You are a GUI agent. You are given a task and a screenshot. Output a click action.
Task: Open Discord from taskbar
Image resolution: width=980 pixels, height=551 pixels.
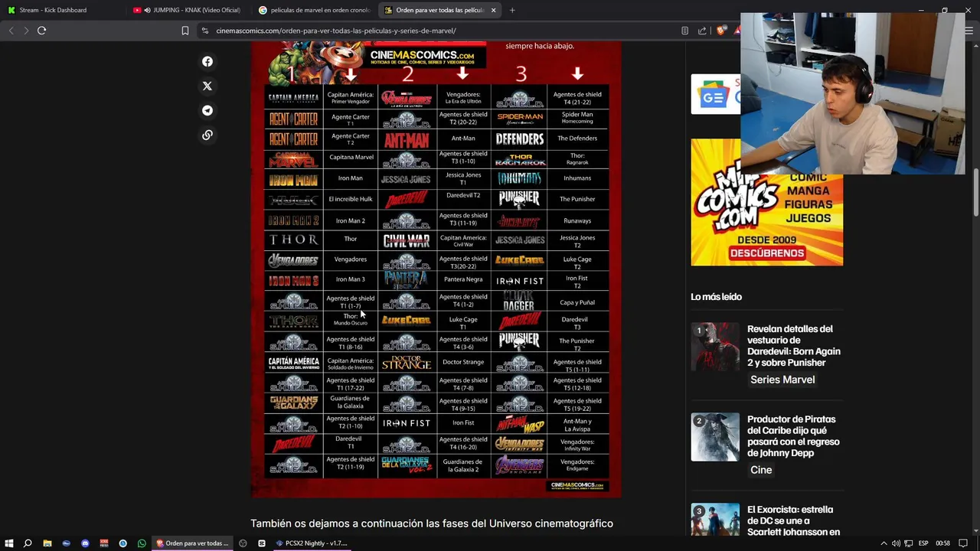[x=85, y=543]
